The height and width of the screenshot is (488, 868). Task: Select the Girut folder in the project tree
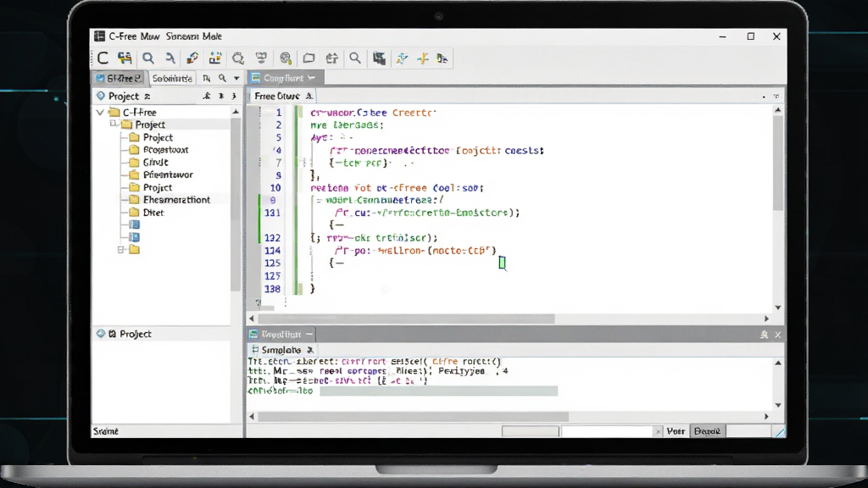pyautogui.click(x=149, y=162)
